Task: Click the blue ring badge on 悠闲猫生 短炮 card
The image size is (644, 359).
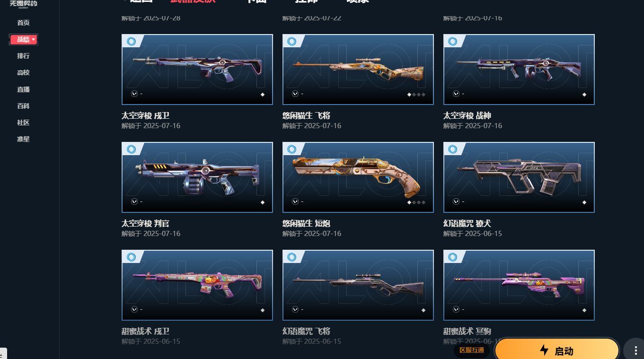Action: pos(292,149)
